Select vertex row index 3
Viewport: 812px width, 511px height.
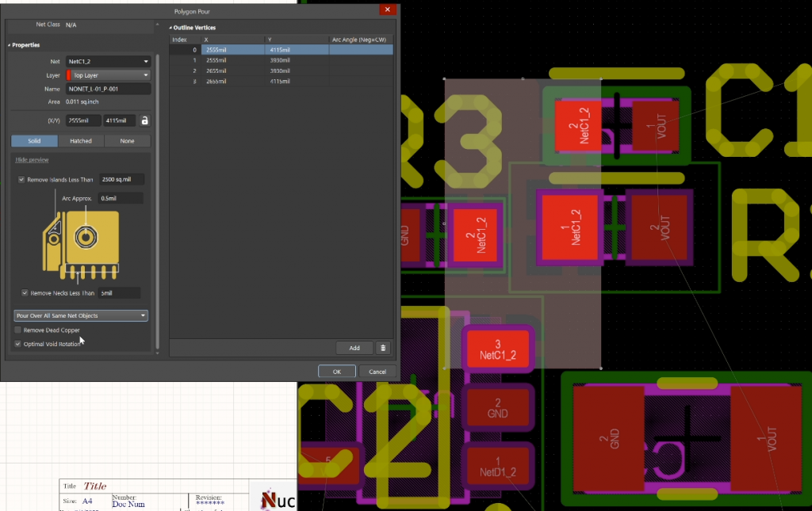pyautogui.click(x=282, y=81)
